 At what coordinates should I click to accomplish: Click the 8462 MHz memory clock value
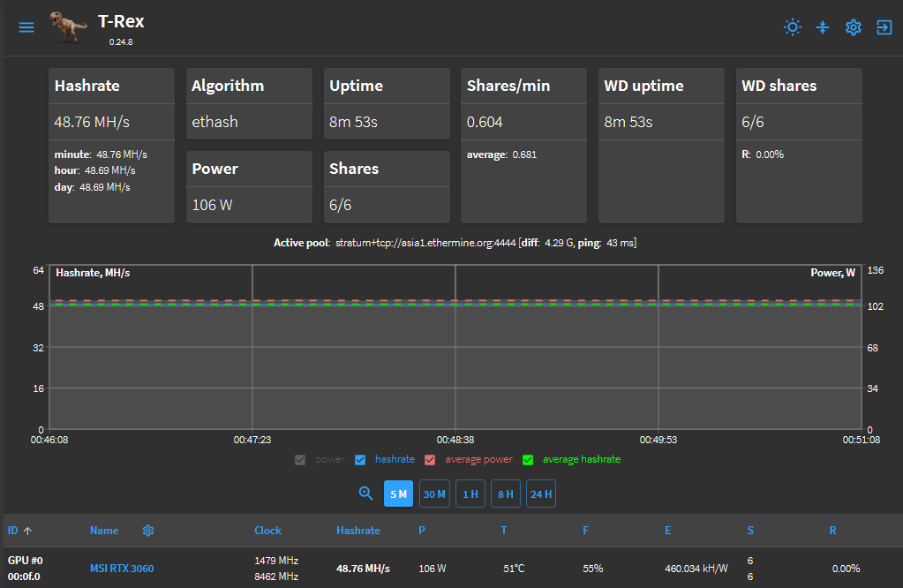[x=276, y=577]
